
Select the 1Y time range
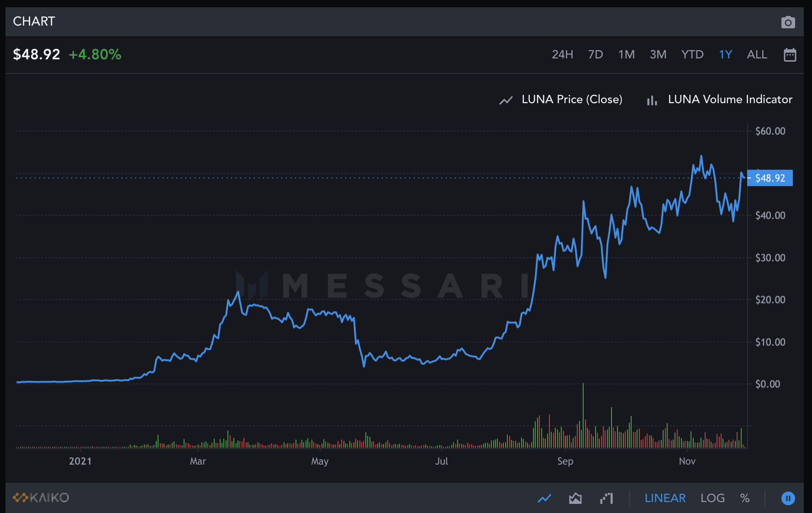pyautogui.click(x=725, y=55)
